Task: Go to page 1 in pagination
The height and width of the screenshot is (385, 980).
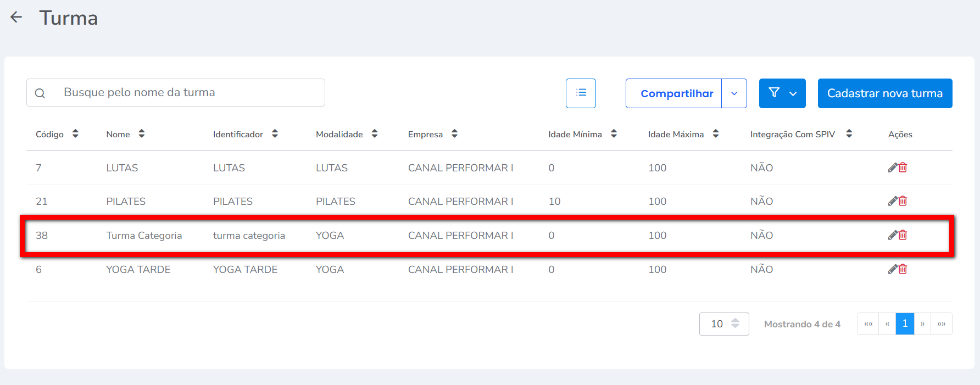Action: click(x=905, y=324)
